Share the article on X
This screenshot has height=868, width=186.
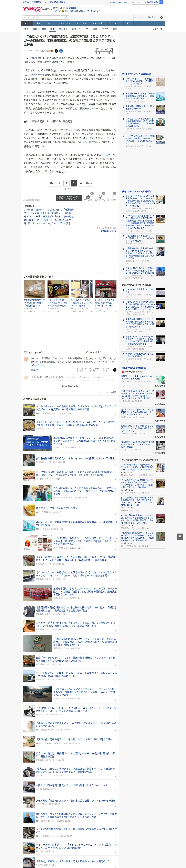point(56,51)
